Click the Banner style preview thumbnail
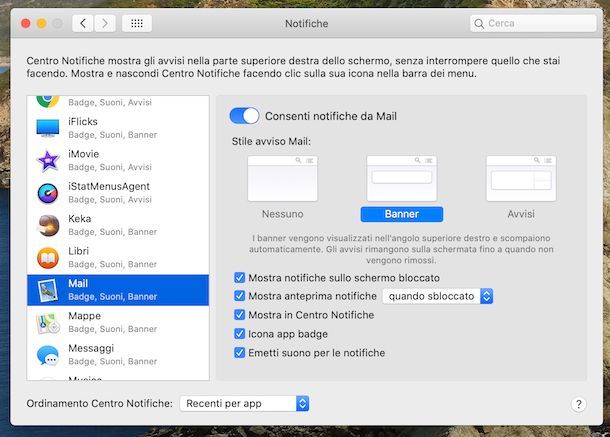The width and height of the screenshot is (610, 437). click(x=401, y=179)
